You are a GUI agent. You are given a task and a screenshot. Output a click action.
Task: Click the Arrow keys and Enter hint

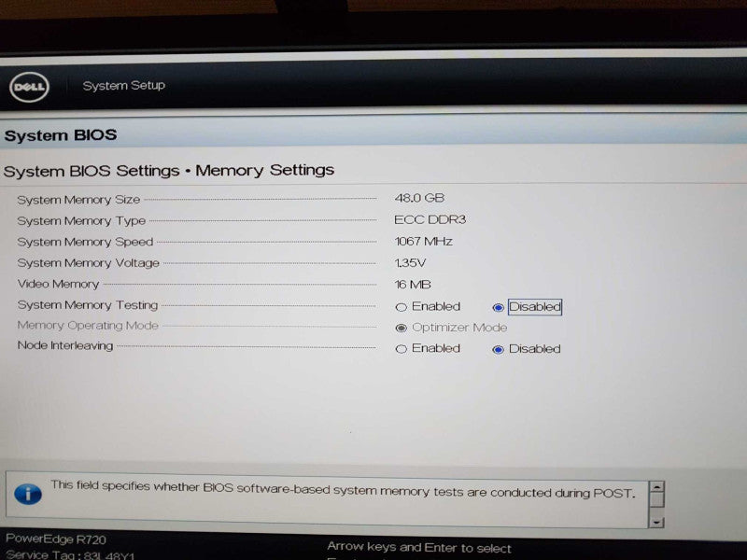419,548
